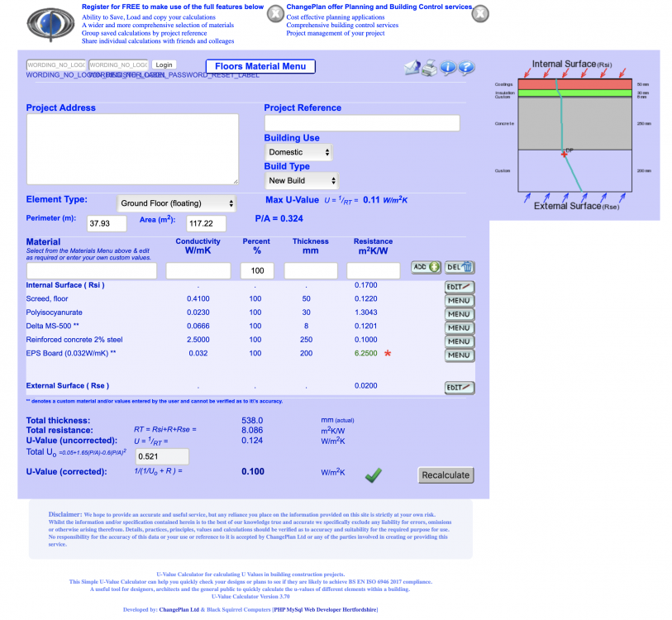The width and height of the screenshot is (672, 620).
Task: Click the ADD material button
Action: (x=426, y=267)
